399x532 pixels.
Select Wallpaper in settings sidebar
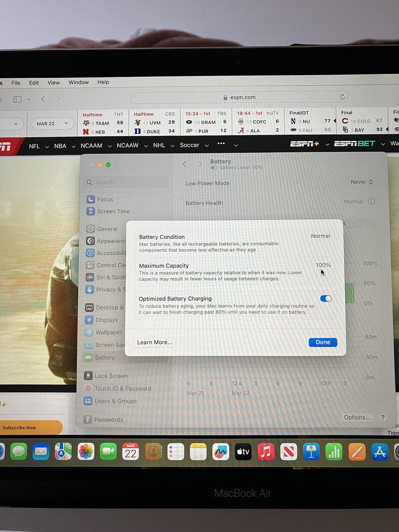[108, 332]
